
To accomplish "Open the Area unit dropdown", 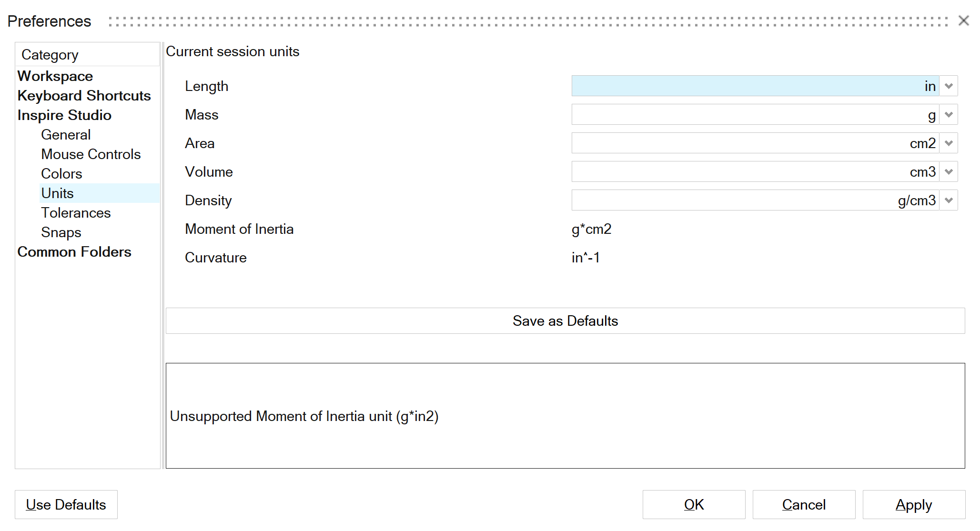I will (x=948, y=143).
